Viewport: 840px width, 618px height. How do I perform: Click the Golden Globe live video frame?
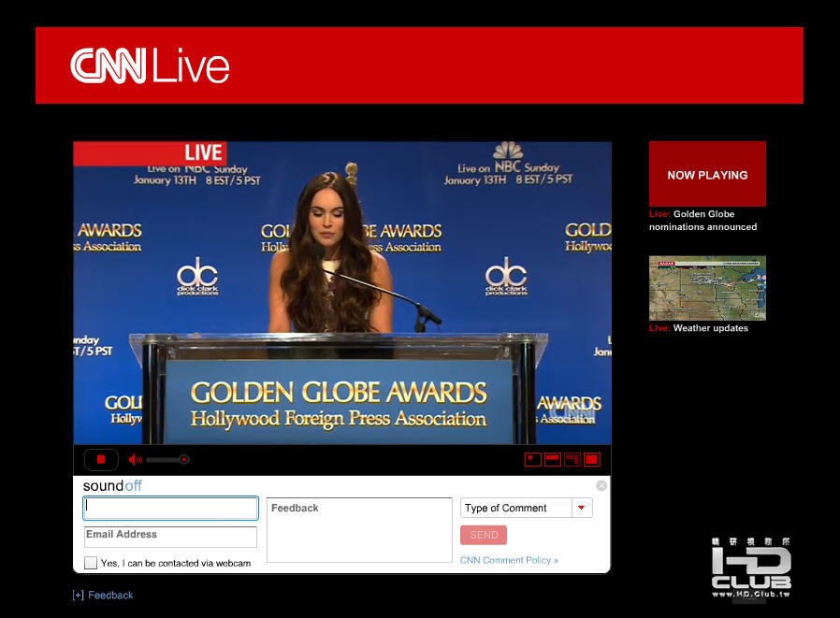coord(342,293)
